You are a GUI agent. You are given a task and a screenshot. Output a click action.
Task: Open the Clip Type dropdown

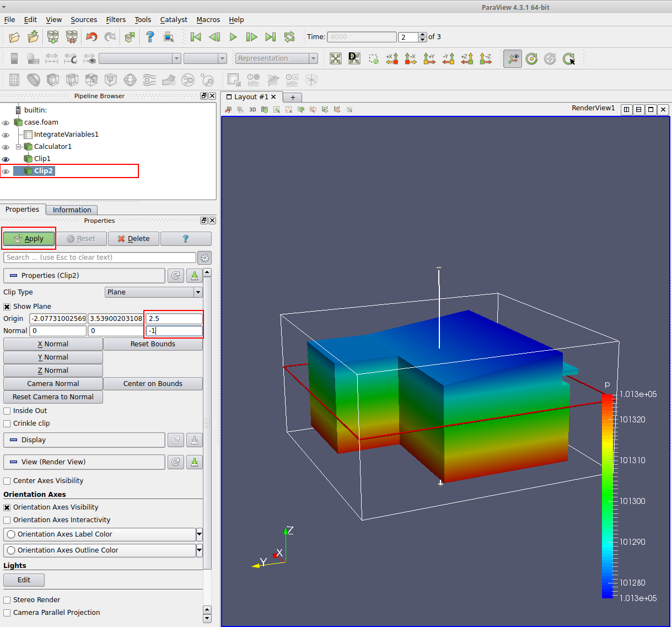(x=153, y=292)
